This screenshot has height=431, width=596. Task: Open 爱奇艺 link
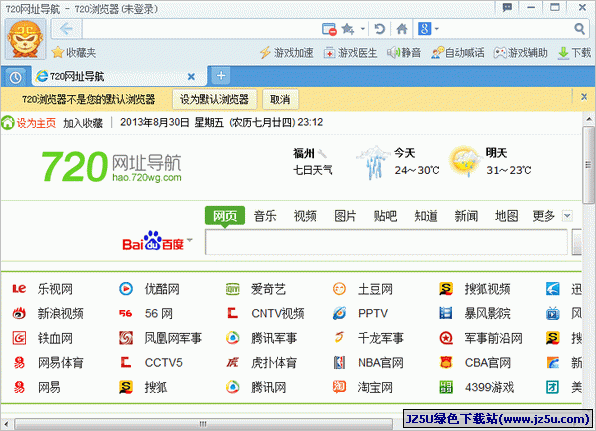pos(268,289)
